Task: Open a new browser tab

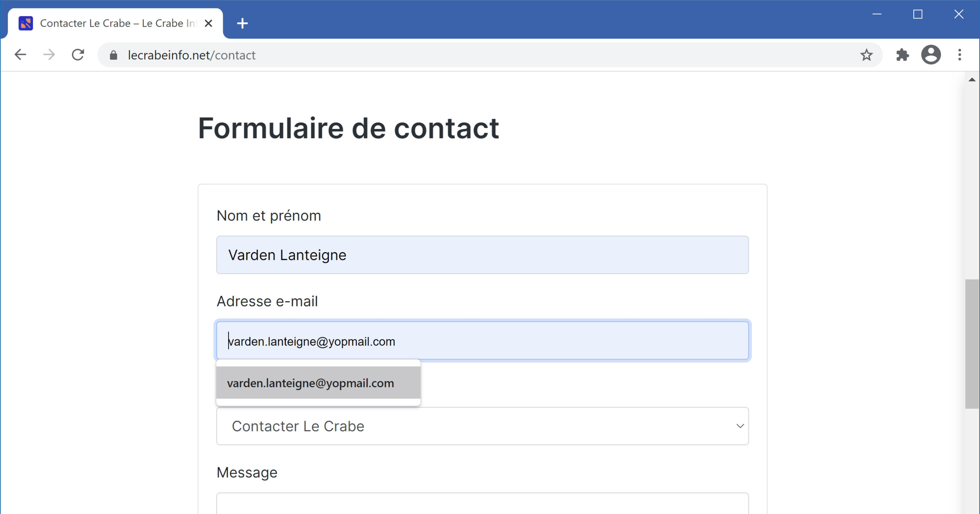Action: click(242, 23)
